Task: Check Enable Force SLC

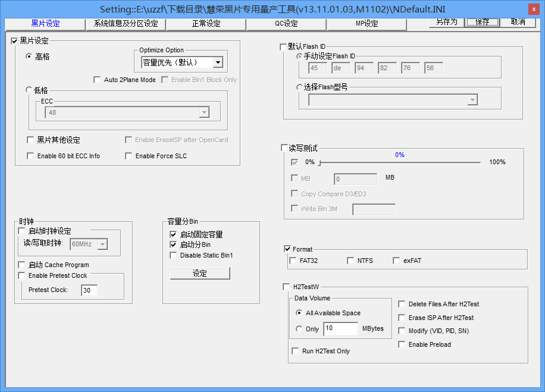Action: (129, 156)
